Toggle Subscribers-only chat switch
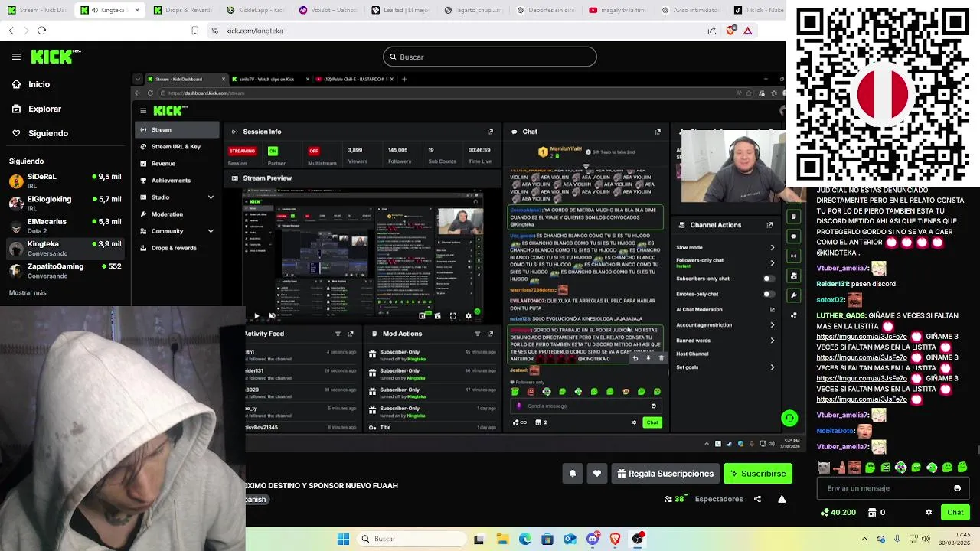Image resolution: width=980 pixels, height=551 pixels. pyautogui.click(x=769, y=279)
